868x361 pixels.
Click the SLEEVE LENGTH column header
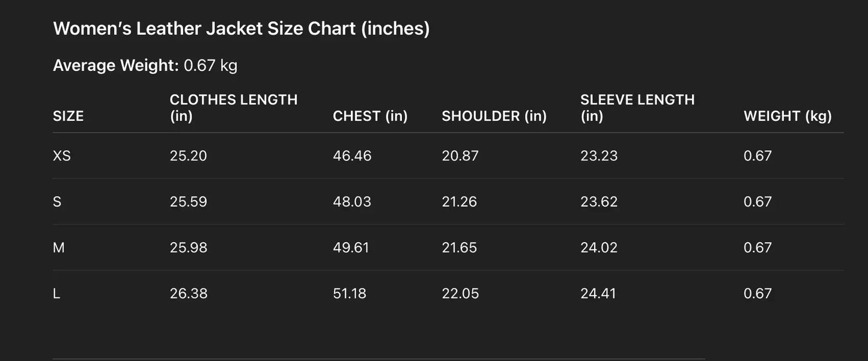tap(637, 108)
